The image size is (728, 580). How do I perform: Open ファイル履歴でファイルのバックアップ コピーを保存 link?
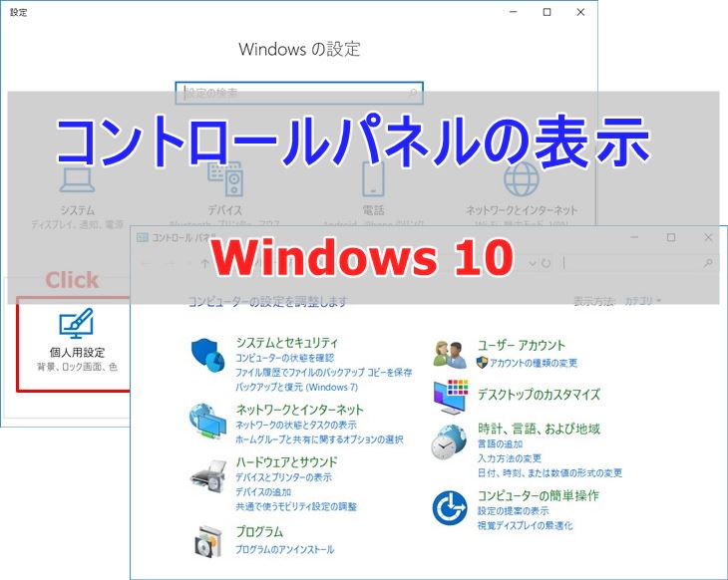pyautogui.click(x=323, y=372)
